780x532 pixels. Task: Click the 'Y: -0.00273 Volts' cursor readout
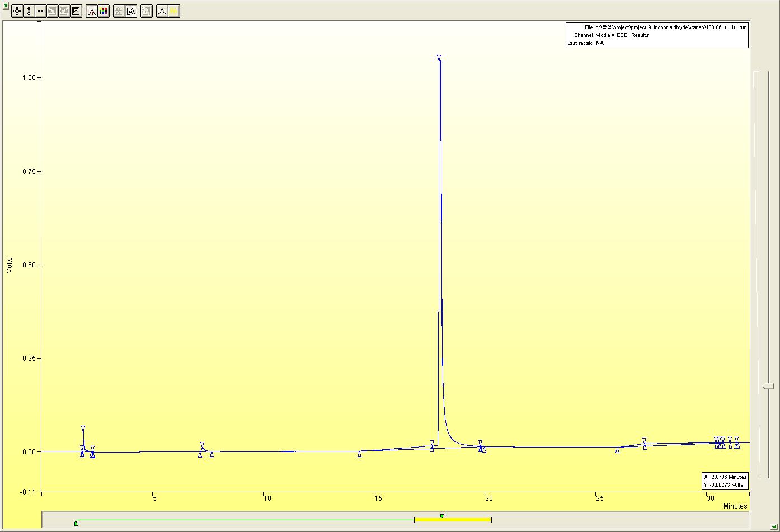click(x=723, y=485)
